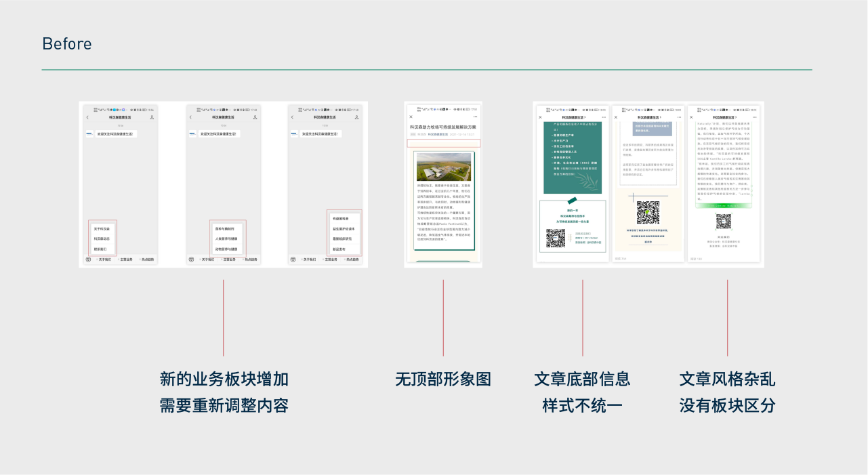The height and width of the screenshot is (475, 868).
Task: Click caption 没有板块区分
Action: (x=727, y=406)
